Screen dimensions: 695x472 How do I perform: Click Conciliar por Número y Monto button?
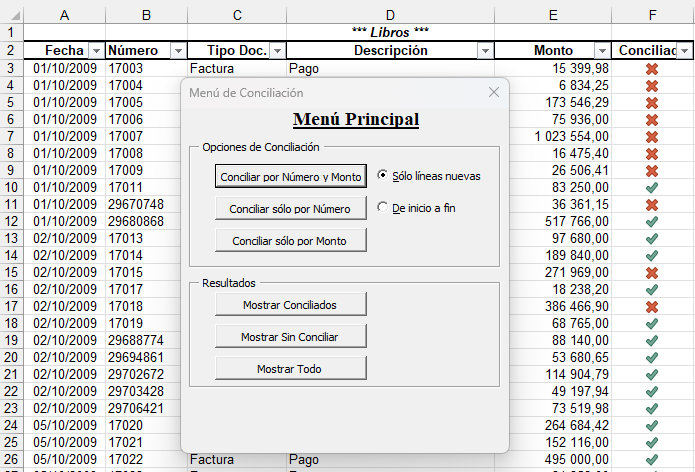coord(291,176)
